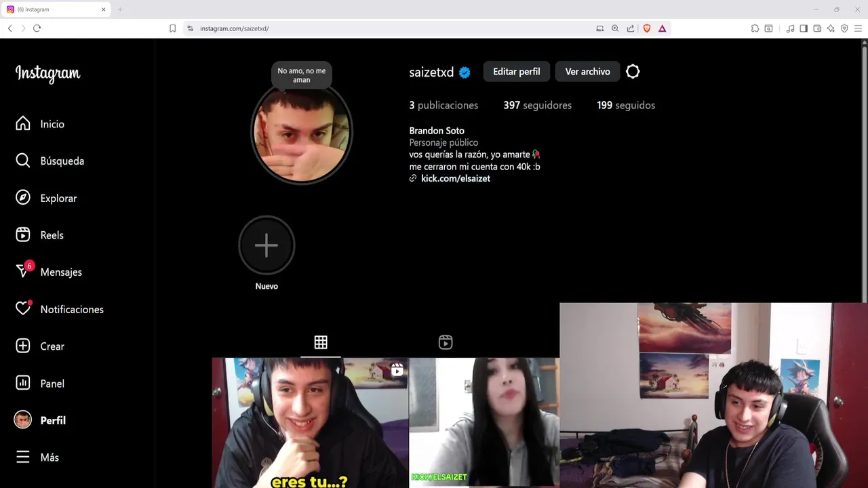Open Leo AI sparkle icon
868x488 pixels.
click(831, 28)
